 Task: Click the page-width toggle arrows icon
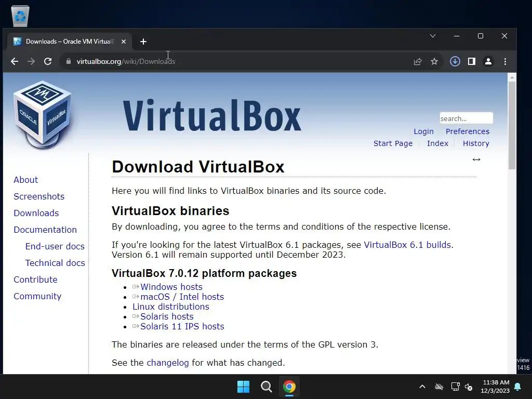pos(476,159)
